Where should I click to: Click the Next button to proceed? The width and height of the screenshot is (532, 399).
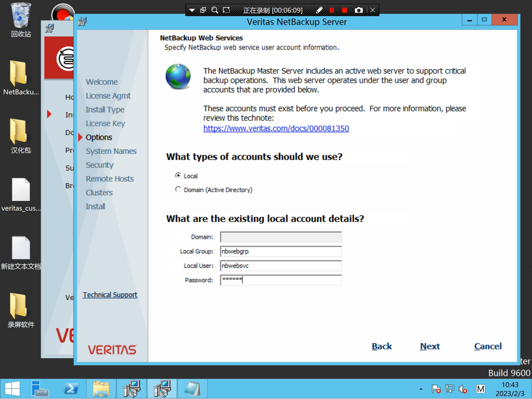click(430, 346)
